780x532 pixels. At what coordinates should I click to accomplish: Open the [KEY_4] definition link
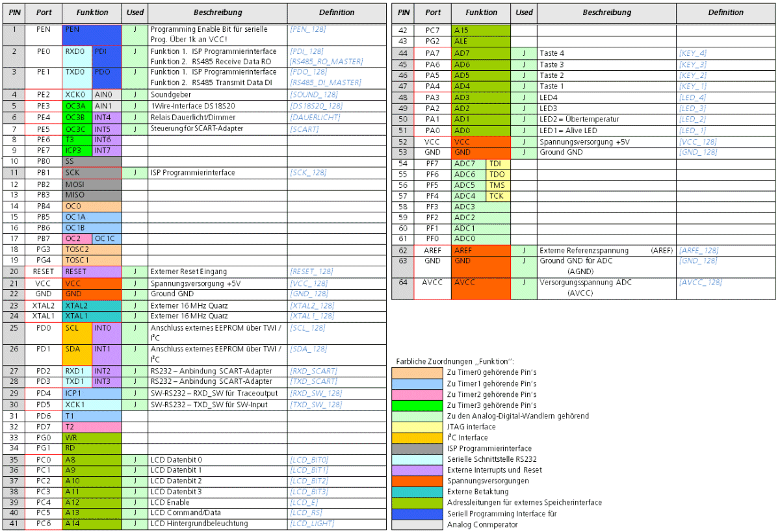pos(692,53)
